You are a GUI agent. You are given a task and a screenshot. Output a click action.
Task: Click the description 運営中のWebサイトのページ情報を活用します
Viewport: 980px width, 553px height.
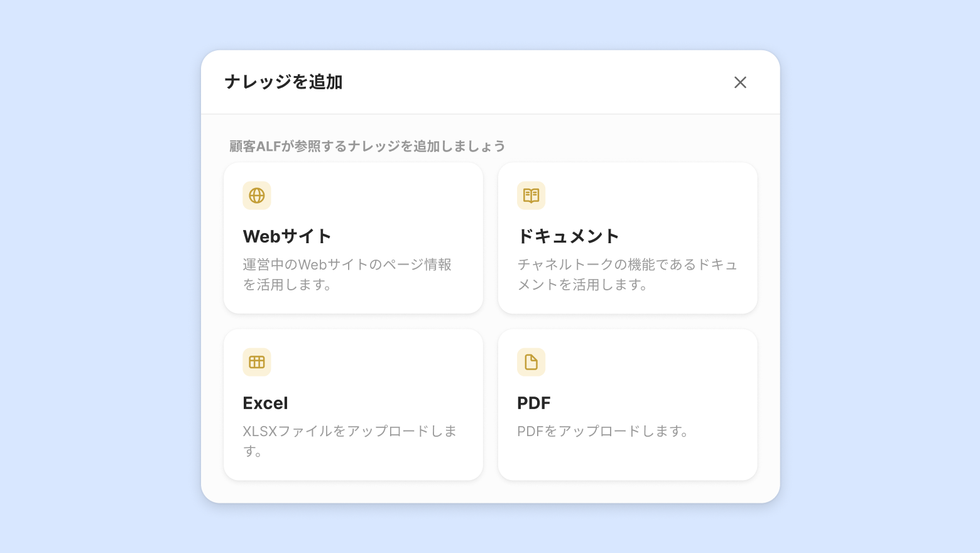tap(347, 275)
